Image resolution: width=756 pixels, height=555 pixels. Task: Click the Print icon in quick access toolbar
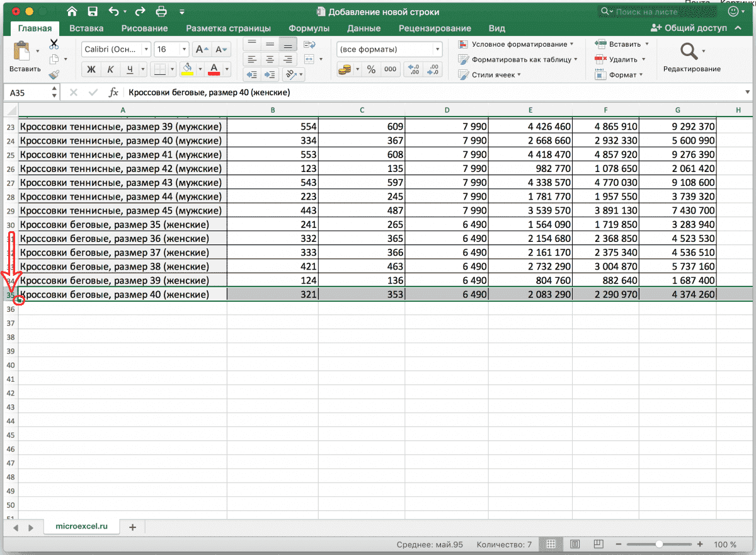pyautogui.click(x=161, y=11)
